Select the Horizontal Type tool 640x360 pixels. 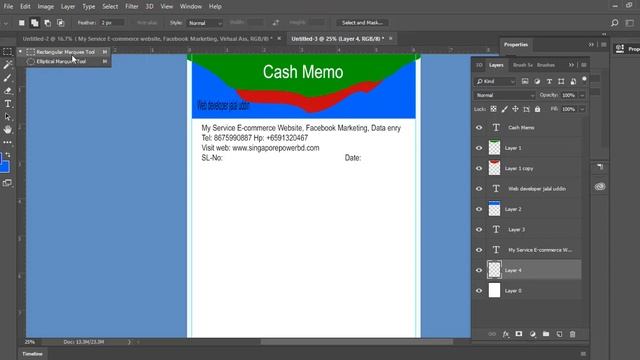tap(7, 104)
